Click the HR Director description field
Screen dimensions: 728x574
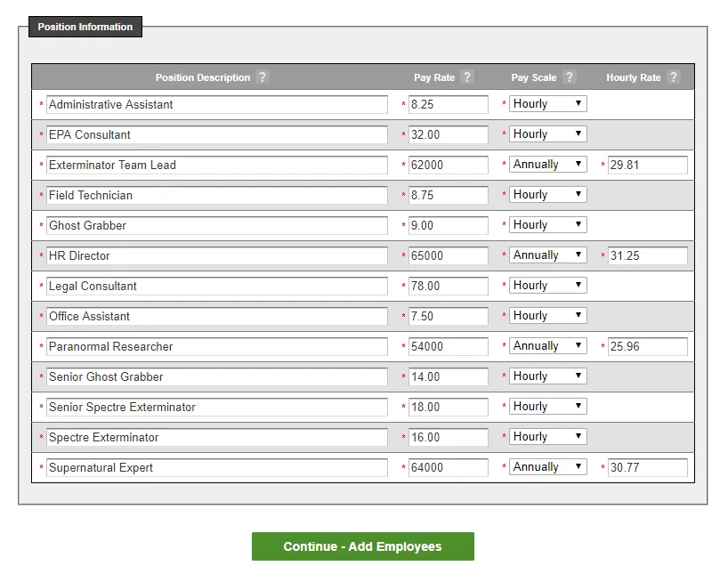[217, 256]
